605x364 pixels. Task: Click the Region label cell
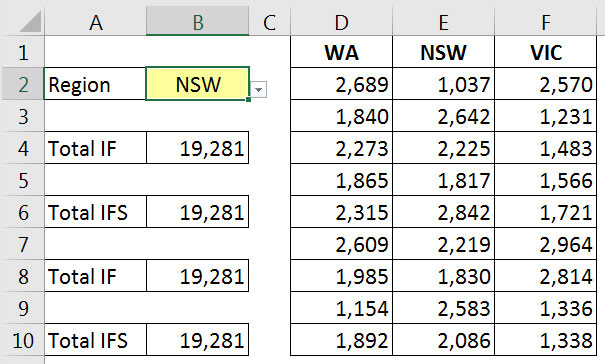click(95, 84)
